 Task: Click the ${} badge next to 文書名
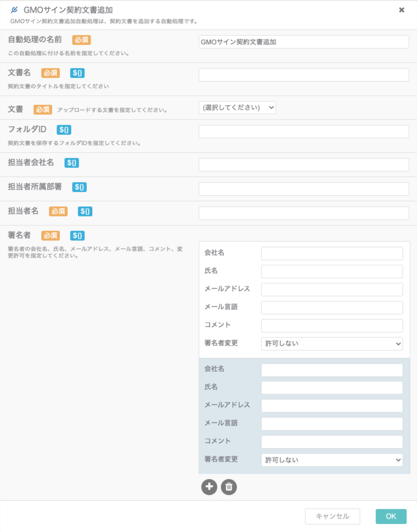(77, 73)
